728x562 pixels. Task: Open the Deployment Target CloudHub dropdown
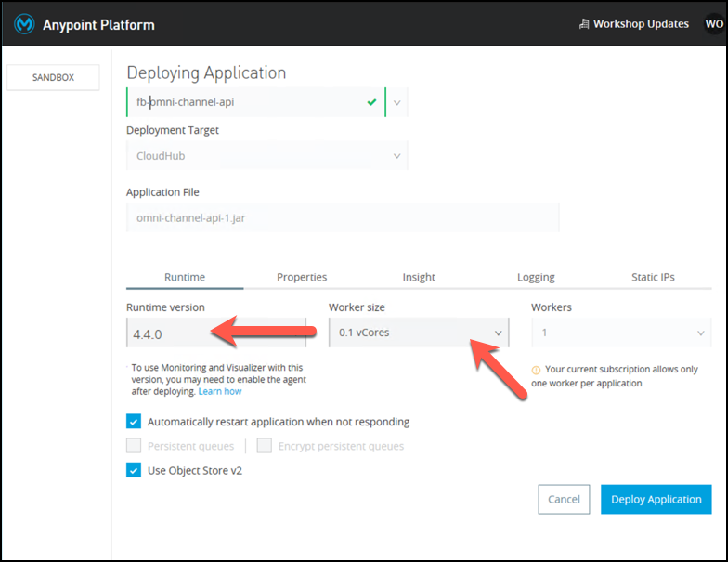click(x=267, y=156)
